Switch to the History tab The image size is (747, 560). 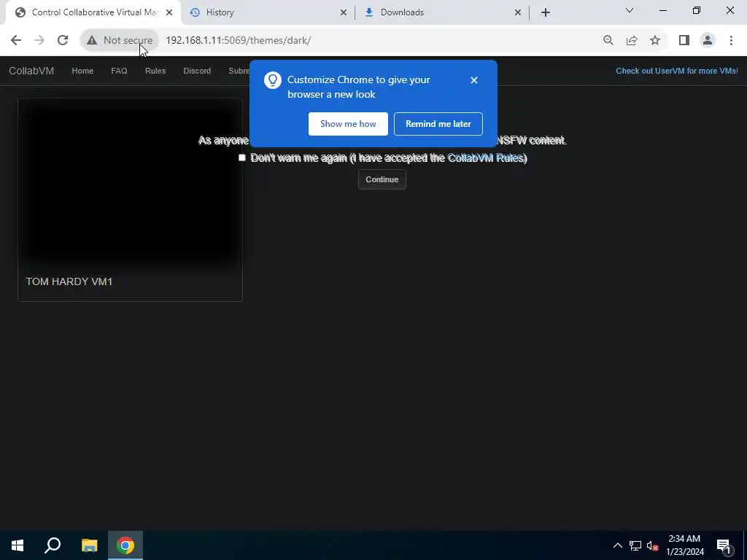coord(268,12)
